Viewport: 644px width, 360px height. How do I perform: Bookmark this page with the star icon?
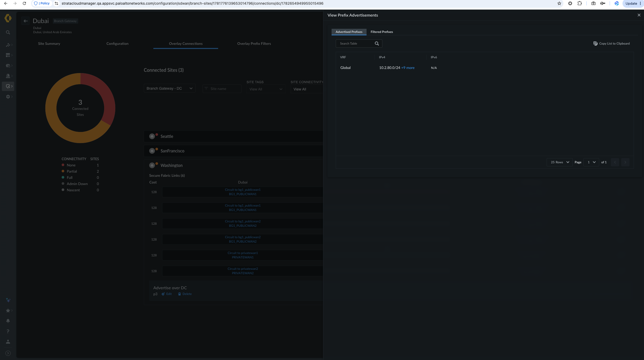559,3
